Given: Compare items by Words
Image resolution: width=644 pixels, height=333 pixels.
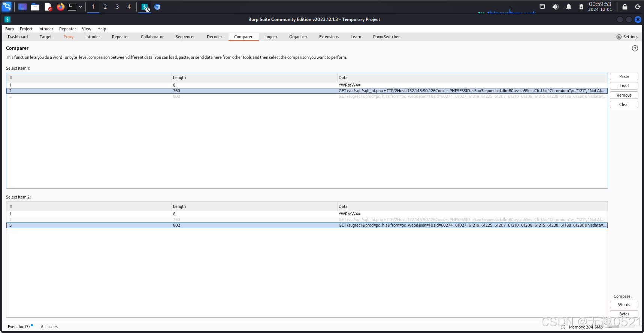Looking at the screenshot, I should (624, 305).
